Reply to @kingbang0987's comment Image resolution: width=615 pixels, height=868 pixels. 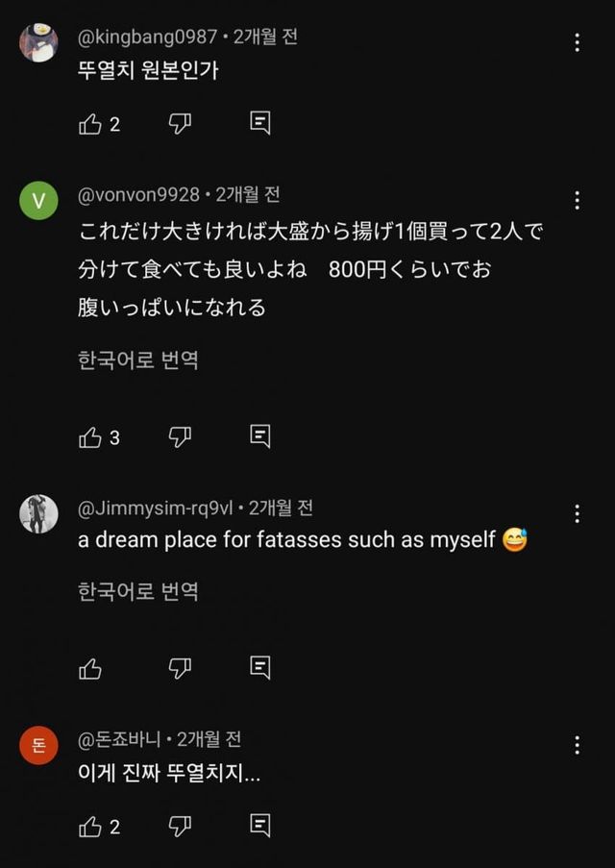[259, 123]
